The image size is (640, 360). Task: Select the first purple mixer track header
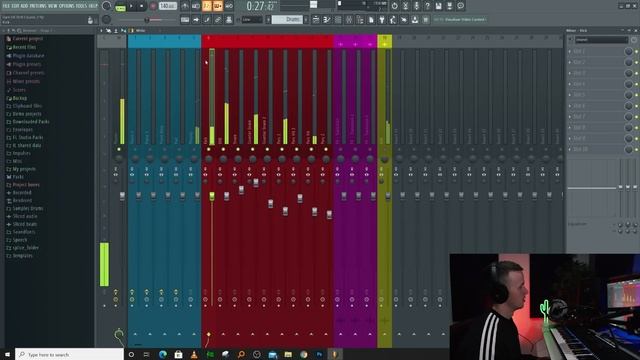(x=341, y=41)
